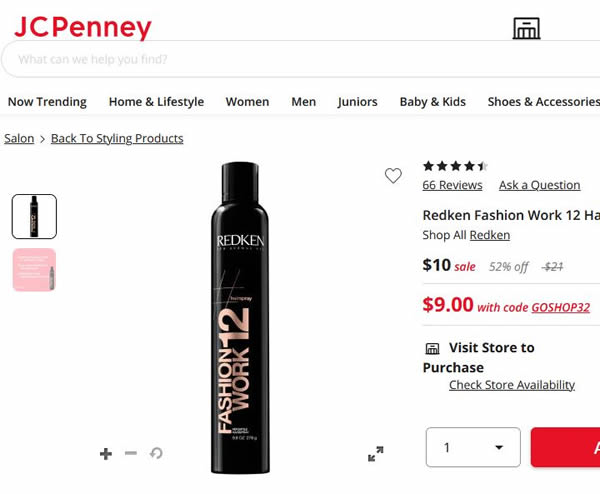The width and height of the screenshot is (600, 494).
Task: Open the Women menu
Action: coord(247,101)
